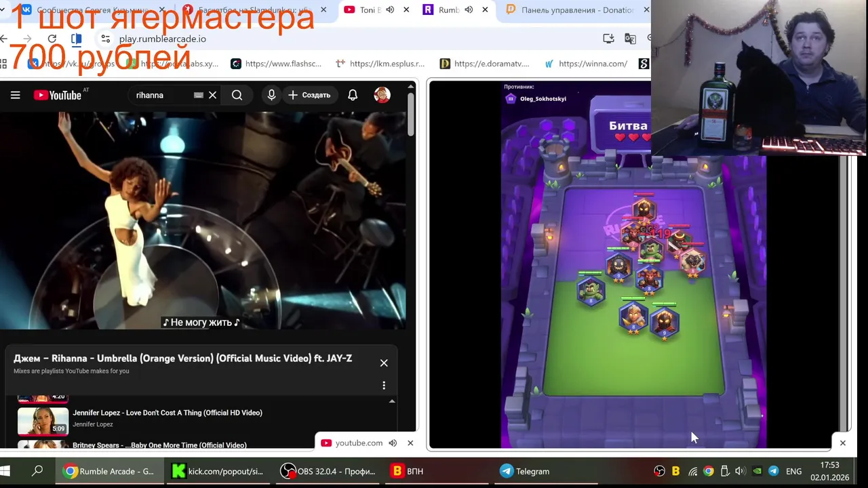Image resolution: width=868 pixels, height=488 pixels.
Task: Install app via address bar icon
Action: [608, 39]
